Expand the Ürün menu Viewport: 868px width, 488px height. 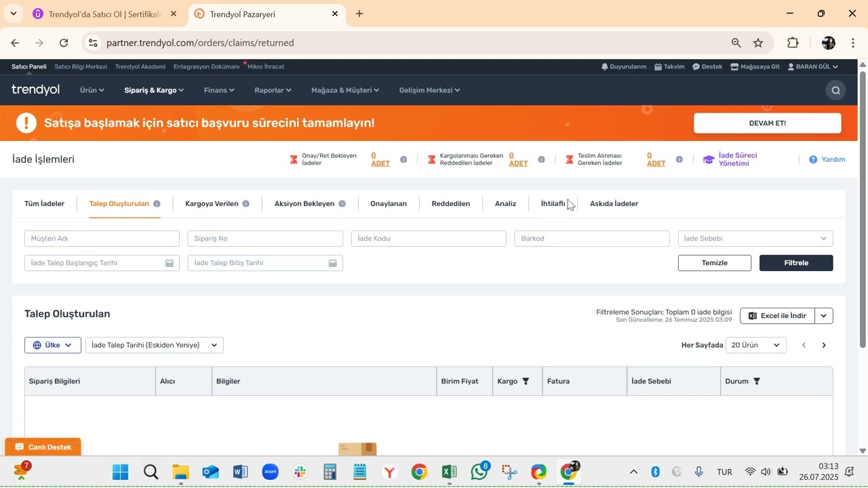92,90
